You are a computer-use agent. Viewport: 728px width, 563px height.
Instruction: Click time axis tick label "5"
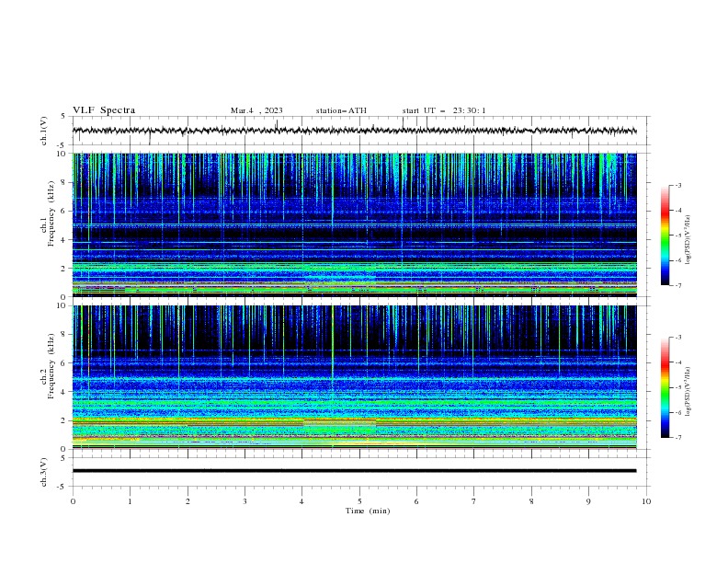pos(359,501)
